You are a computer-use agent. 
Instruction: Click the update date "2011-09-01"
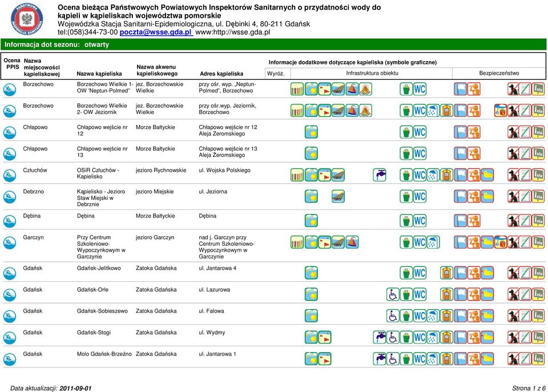75,388
